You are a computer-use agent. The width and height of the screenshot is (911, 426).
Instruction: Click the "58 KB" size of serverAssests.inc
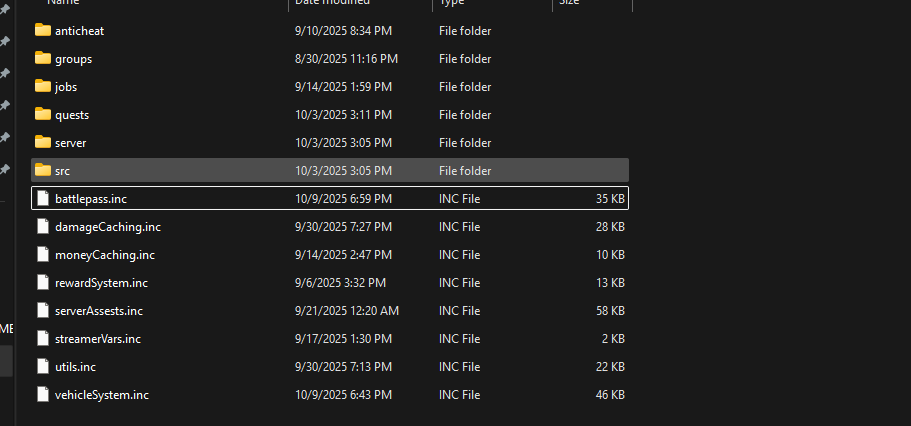tap(610, 311)
